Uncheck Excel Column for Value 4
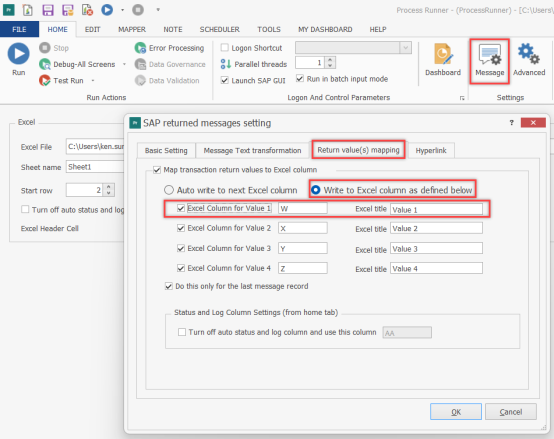The width and height of the screenshot is (554, 439). (x=181, y=268)
